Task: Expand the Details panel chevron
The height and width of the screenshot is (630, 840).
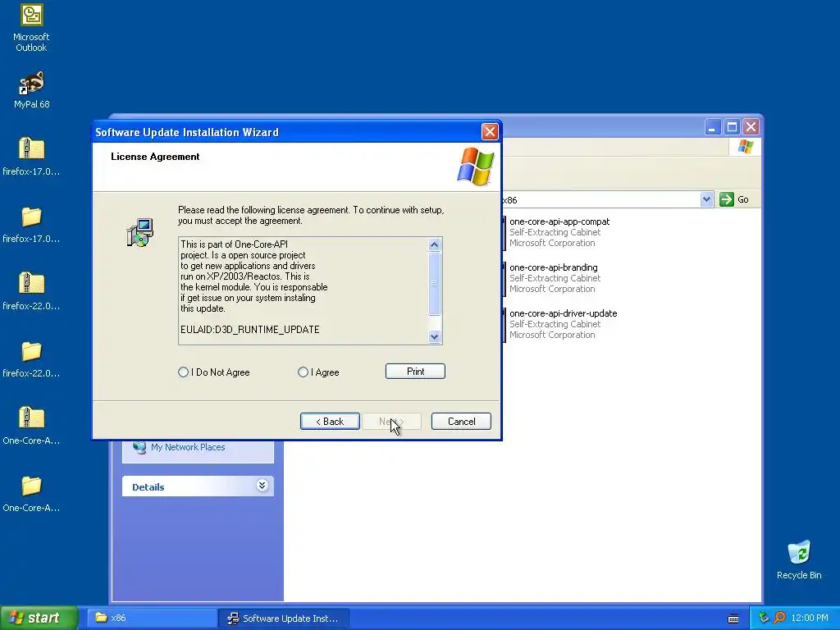Action: coord(262,486)
